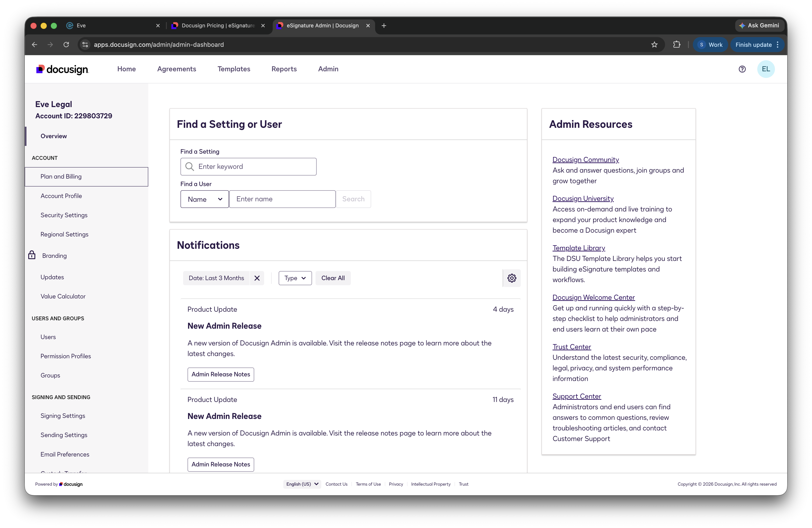Image resolution: width=812 pixels, height=528 pixels.
Task: Open Plan and Billing
Action: pos(86,177)
